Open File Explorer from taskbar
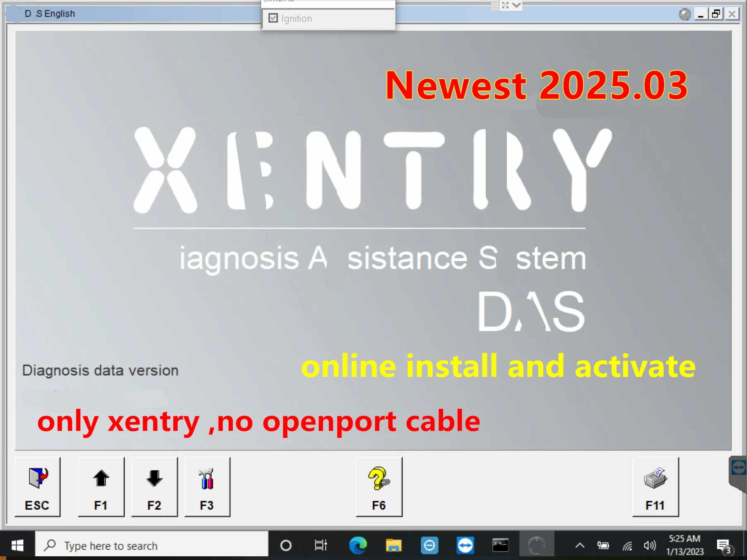 coord(394,546)
